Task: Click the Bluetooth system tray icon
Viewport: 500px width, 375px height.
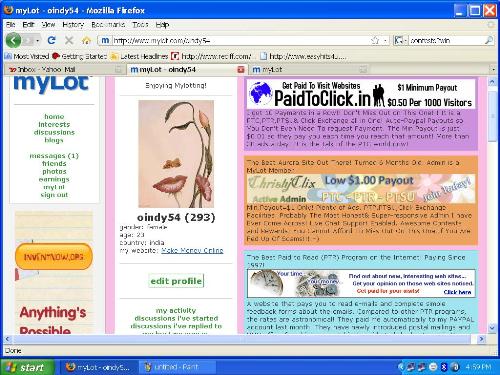Action: tap(444, 367)
